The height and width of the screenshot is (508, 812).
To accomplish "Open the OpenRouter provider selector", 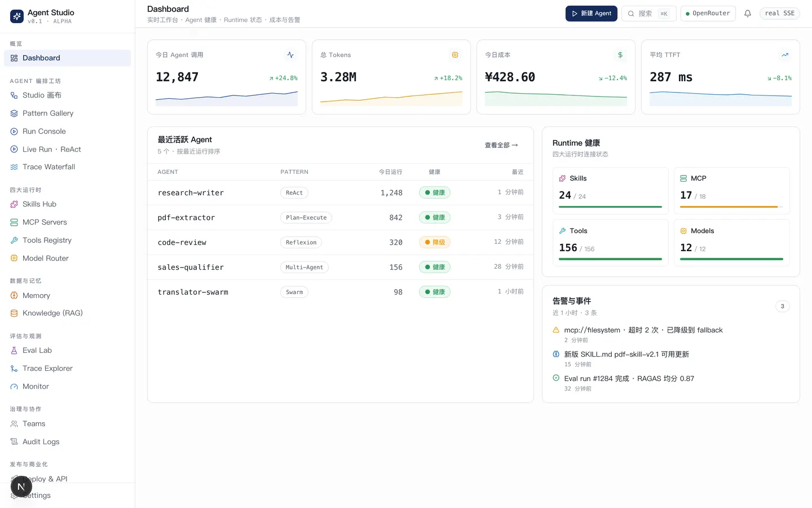I will coord(708,14).
